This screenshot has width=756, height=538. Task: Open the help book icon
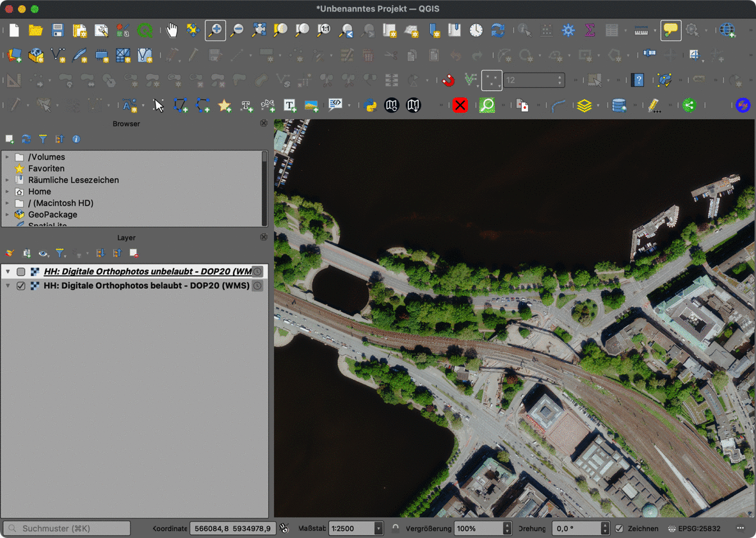638,80
